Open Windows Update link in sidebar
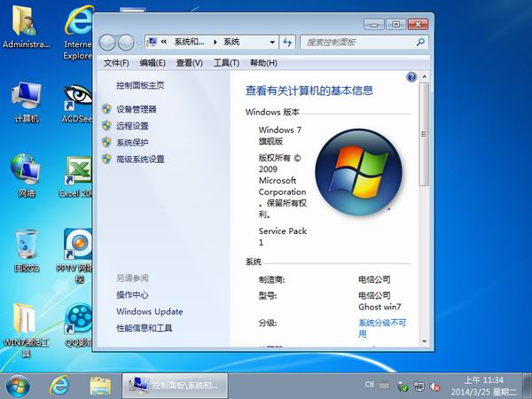This screenshot has width=532, height=399. 149,311
